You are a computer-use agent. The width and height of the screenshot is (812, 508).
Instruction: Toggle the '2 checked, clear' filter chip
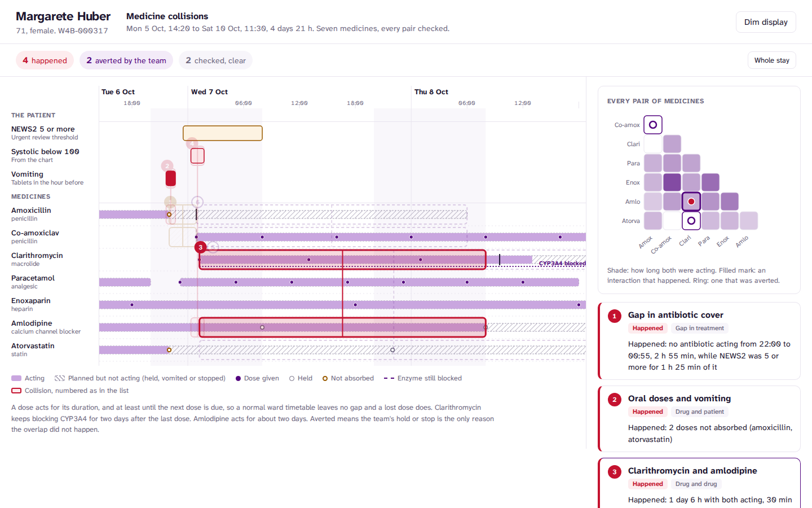pos(215,60)
